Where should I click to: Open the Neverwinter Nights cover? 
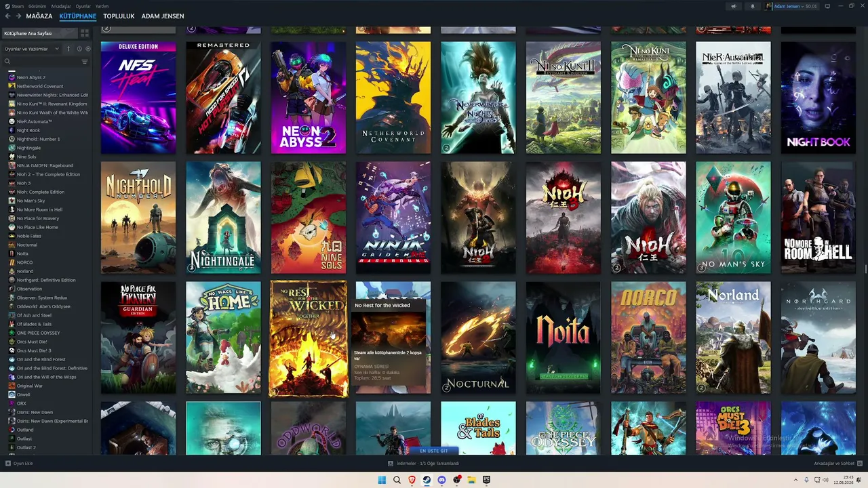click(x=478, y=98)
